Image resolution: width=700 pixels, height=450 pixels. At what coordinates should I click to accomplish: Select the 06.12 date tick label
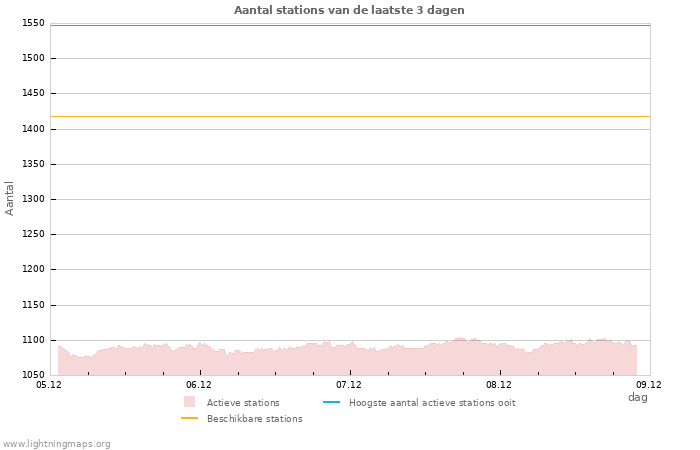[x=199, y=384]
